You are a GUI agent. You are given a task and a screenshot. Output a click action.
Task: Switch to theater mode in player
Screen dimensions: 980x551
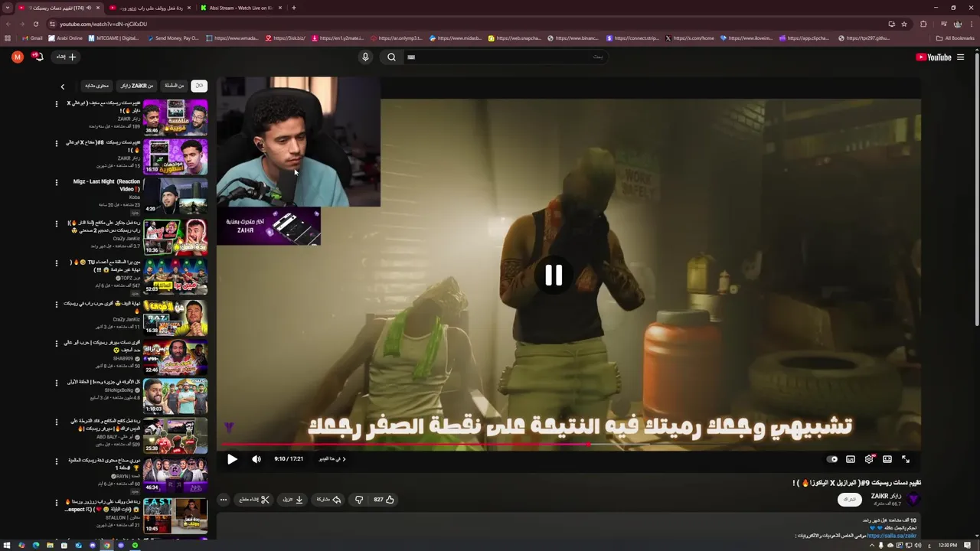(x=887, y=459)
